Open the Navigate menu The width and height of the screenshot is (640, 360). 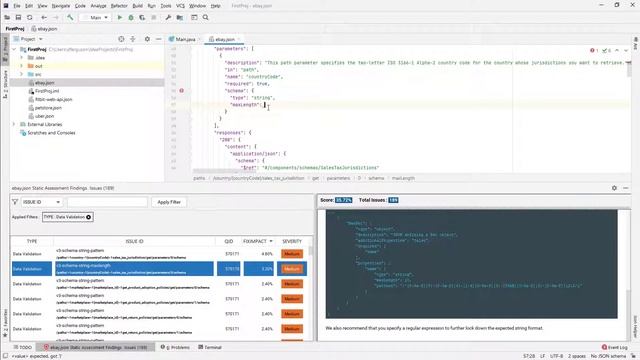61,6
